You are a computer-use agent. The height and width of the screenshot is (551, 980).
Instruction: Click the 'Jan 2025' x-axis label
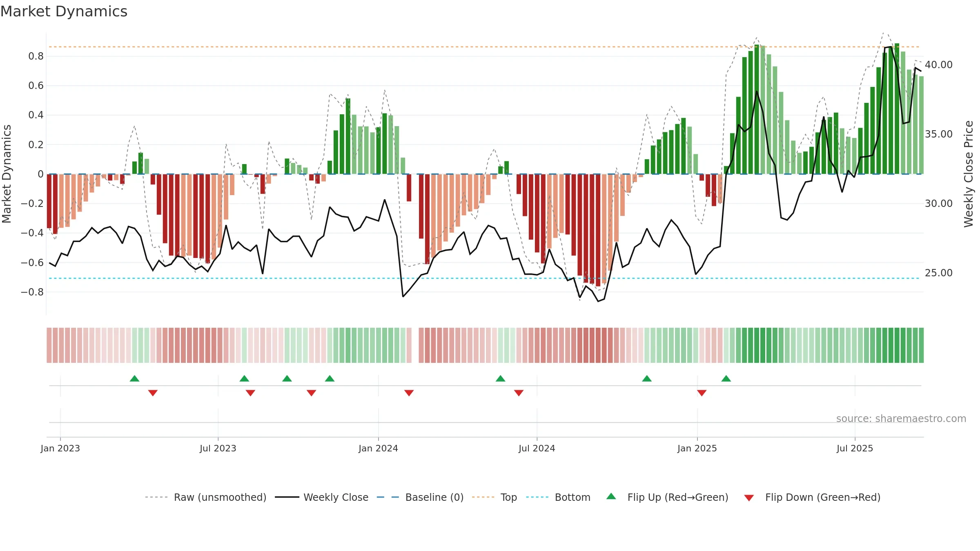tap(697, 448)
